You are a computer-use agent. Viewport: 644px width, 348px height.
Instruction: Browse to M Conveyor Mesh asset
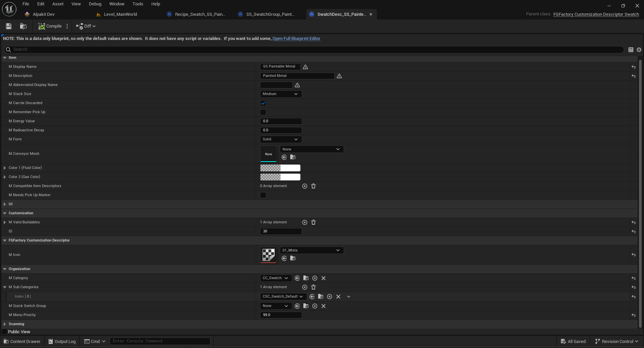click(x=293, y=157)
